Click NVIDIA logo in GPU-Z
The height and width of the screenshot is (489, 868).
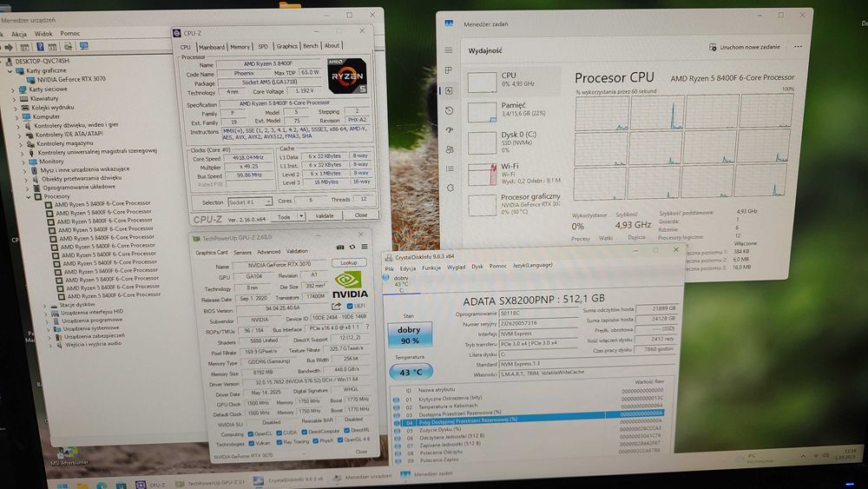pyautogui.click(x=350, y=285)
